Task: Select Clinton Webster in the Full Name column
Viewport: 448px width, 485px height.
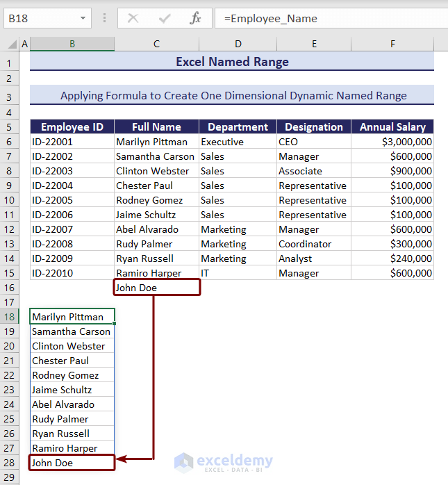Action: coord(156,171)
